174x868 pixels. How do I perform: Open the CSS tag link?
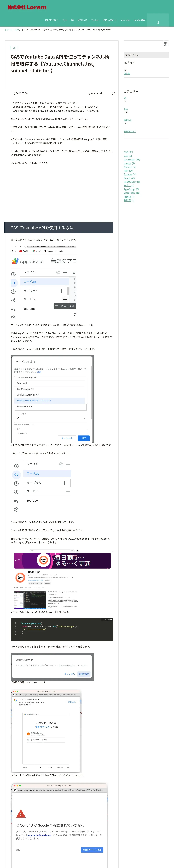point(126,152)
